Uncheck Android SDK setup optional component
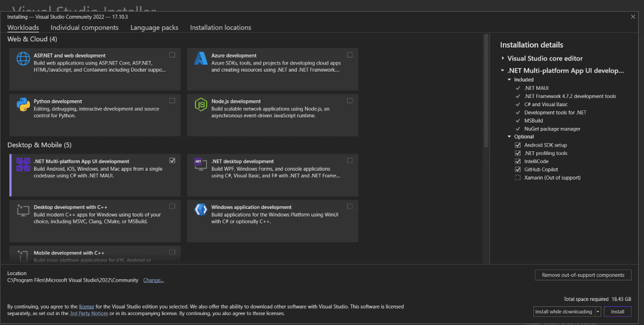Screen dimensions: 644x325 [x=518, y=145]
